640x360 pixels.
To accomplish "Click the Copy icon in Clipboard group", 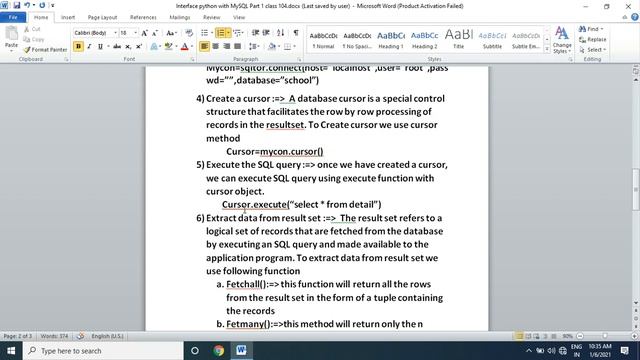I will click(27, 39).
